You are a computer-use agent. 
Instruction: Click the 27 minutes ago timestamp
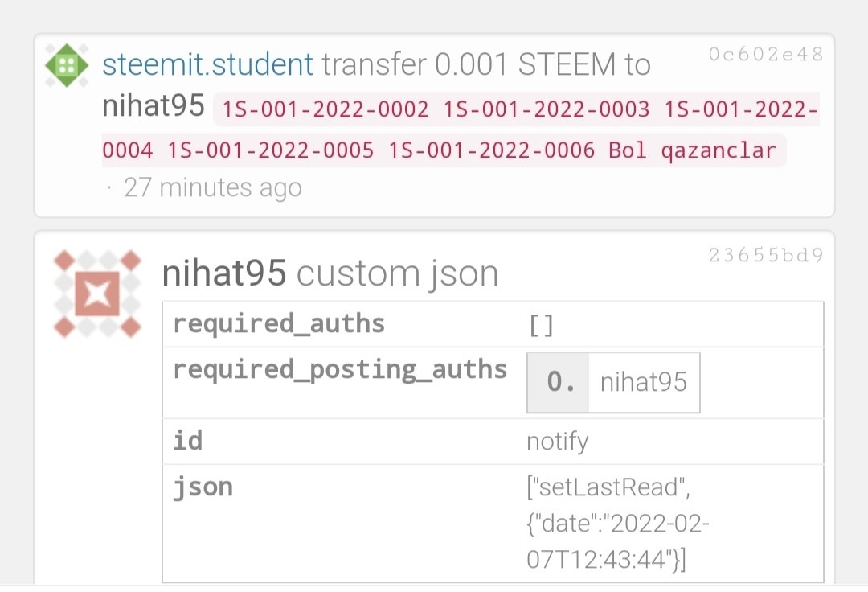coord(212,187)
